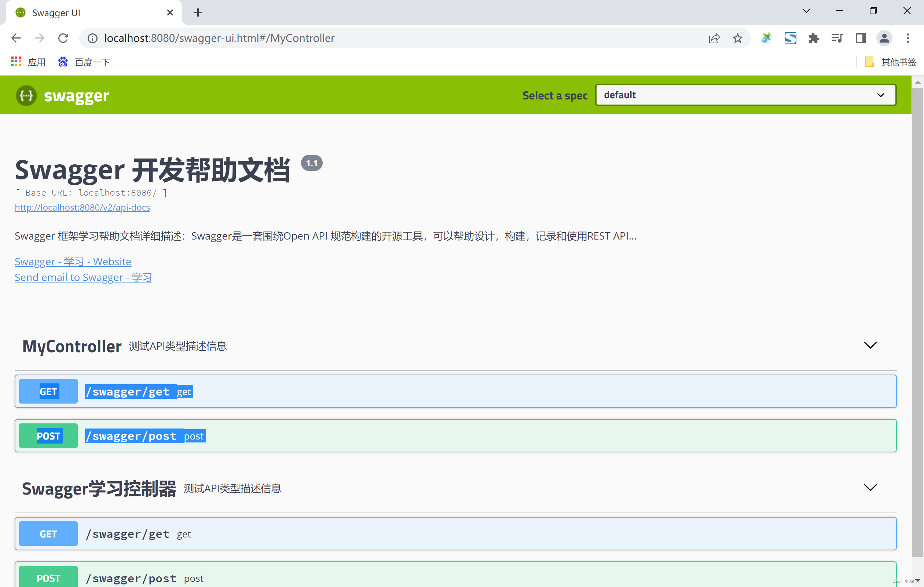This screenshot has width=924, height=587.
Task: Open media control playlist icon
Action: click(837, 38)
